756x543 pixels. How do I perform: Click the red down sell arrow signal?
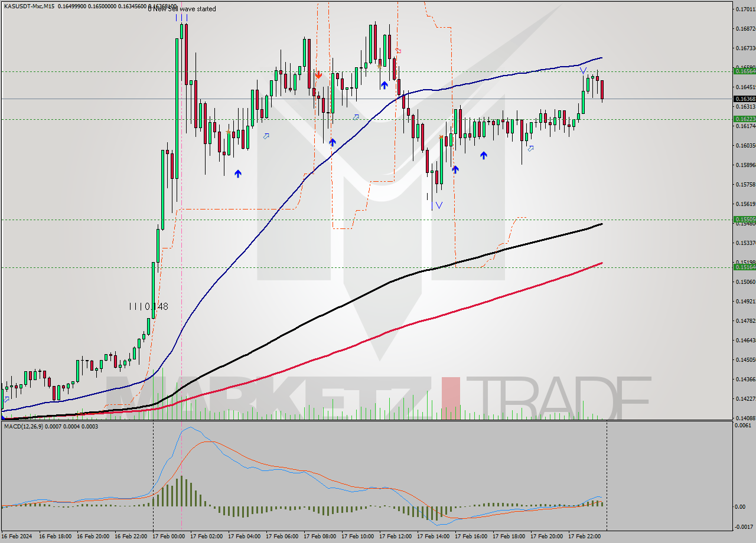click(318, 75)
